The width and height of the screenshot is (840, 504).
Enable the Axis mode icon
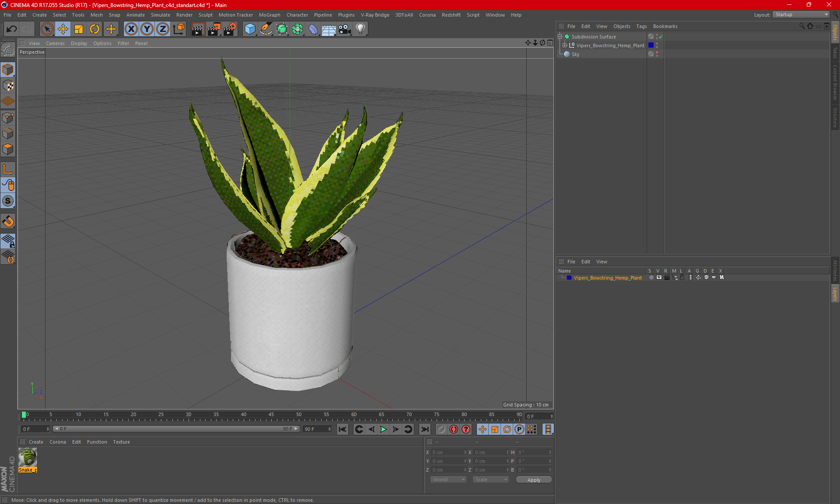8,169
